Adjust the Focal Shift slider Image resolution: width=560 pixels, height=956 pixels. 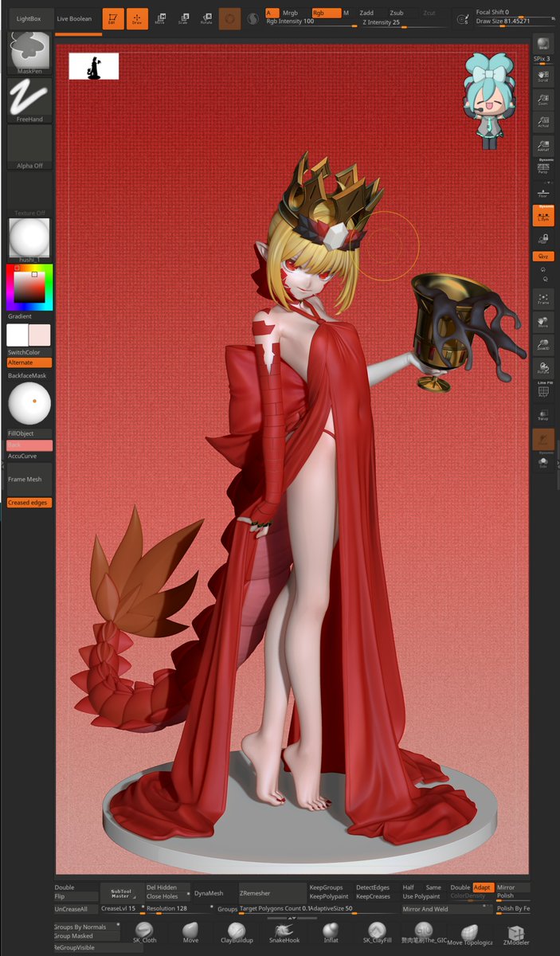(513, 13)
